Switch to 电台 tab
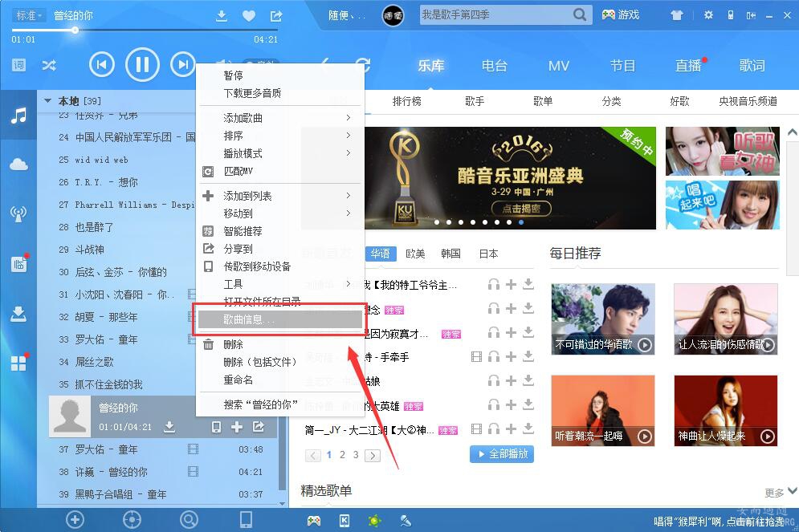Image resolution: width=799 pixels, height=532 pixels. (x=495, y=66)
